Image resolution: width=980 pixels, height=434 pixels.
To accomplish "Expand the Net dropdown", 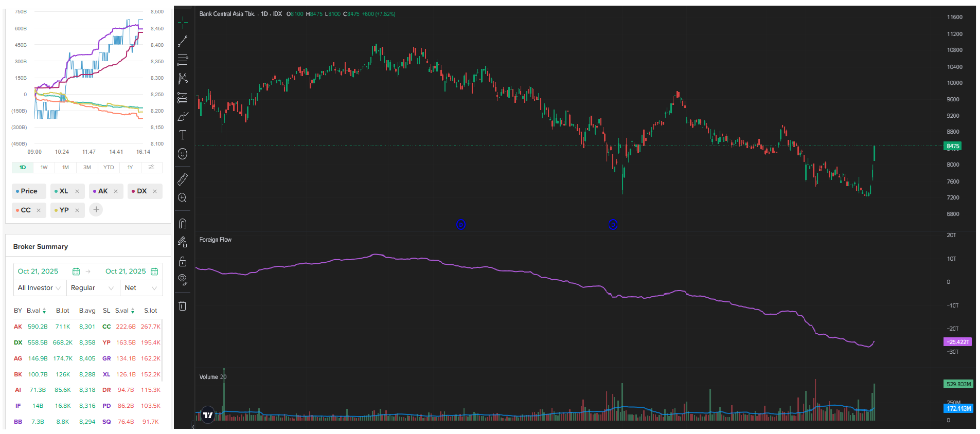I will point(141,288).
